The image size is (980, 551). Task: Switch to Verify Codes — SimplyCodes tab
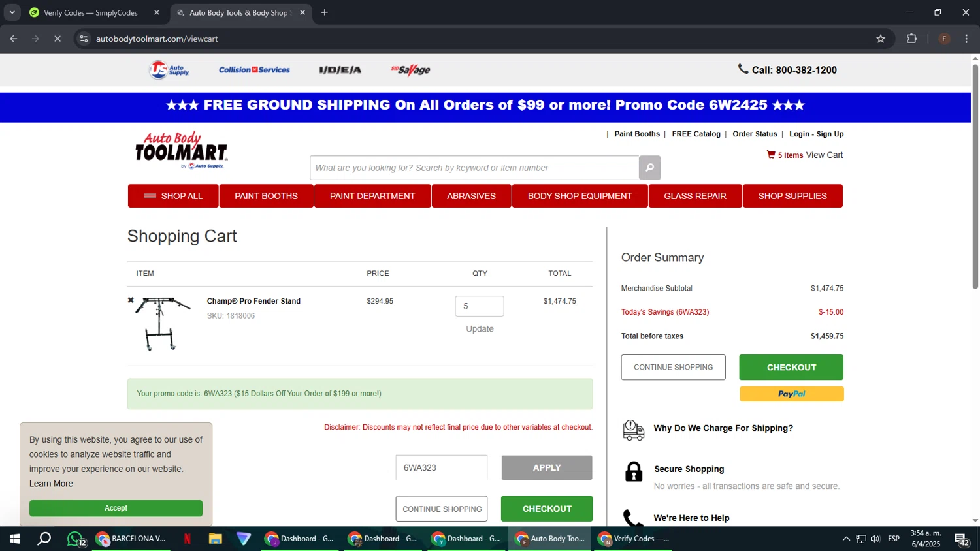pyautogui.click(x=90, y=12)
